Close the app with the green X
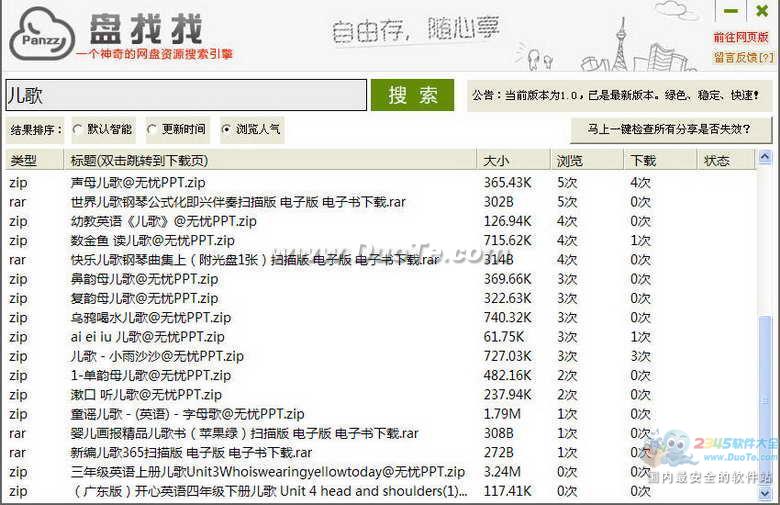The width and height of the screenshot is (780, 505). pyautogui.click(x=762, y=12)
